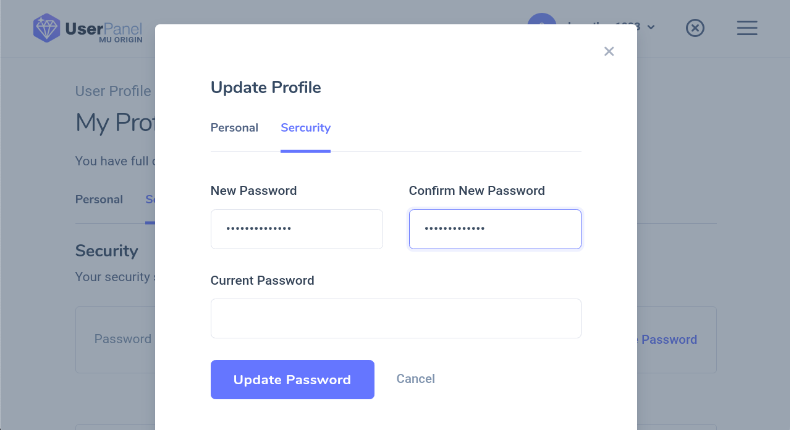This screenshot has width=790, height=430.
Task: Click the UserPanel diamond logo icon
Action: click(46, 28)
